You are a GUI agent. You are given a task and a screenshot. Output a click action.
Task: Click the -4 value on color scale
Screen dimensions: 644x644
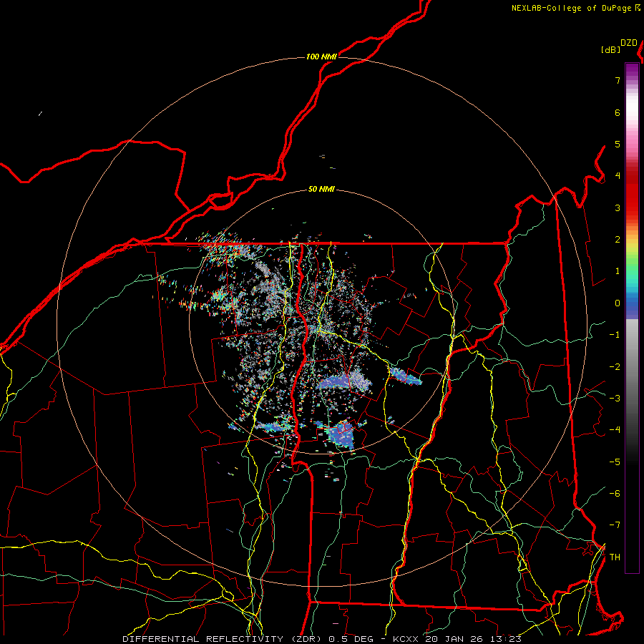click(615, 430)
